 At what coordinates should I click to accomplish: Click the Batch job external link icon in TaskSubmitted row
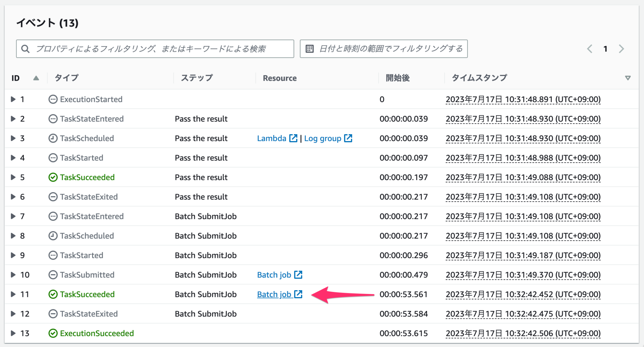coord(297,274)
